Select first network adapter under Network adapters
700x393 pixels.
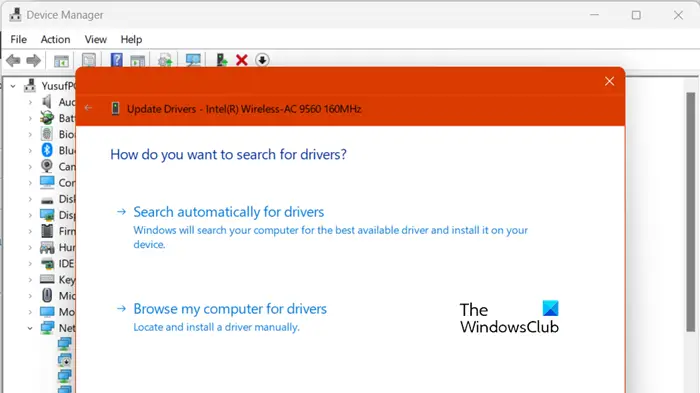(x=64, y=343)
